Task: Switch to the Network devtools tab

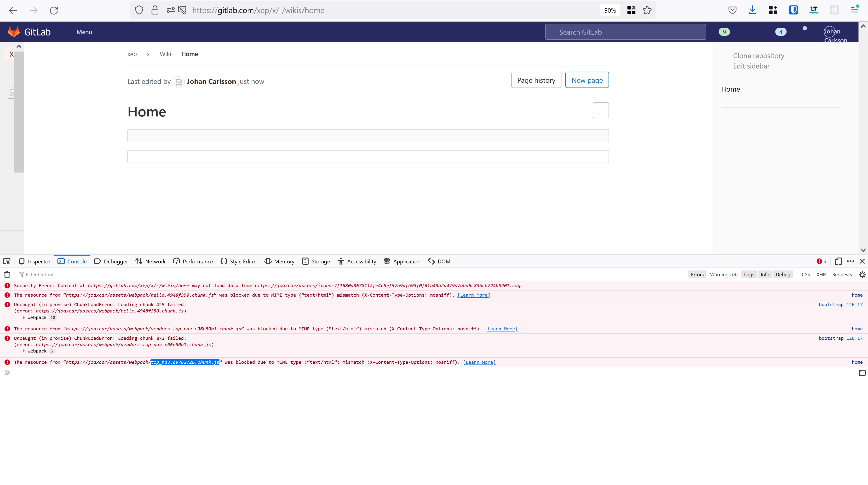Action: click(x=150, y=261)
